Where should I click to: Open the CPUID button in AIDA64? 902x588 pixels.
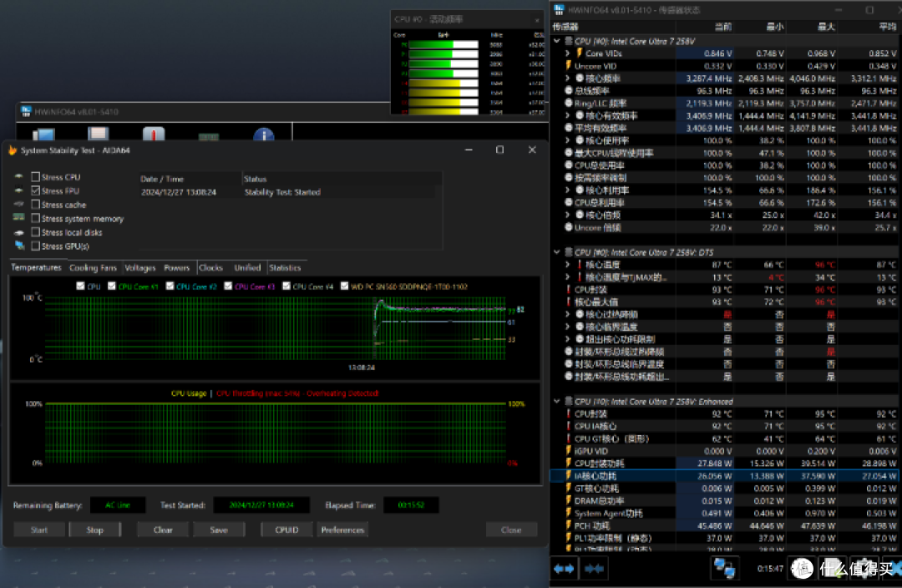tap(286, 530)
